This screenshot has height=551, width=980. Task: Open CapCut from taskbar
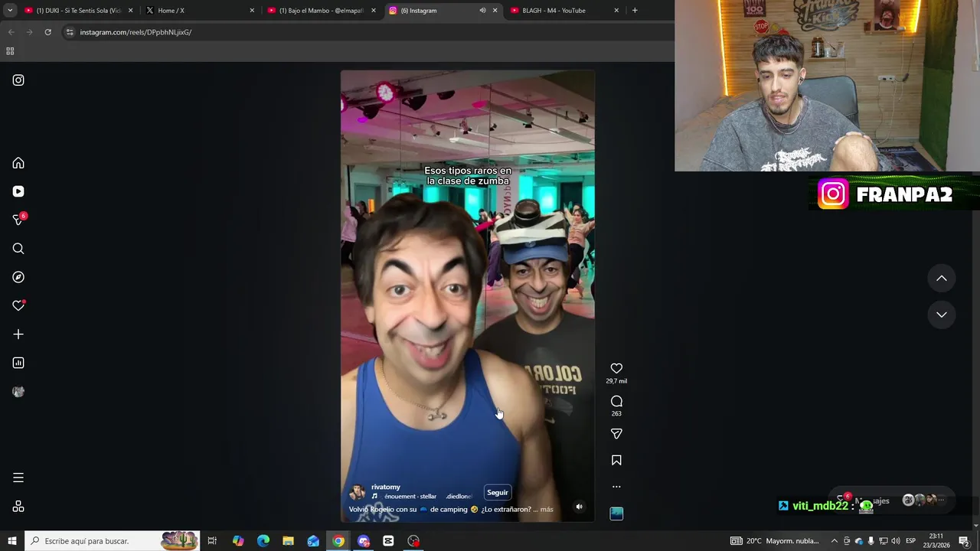[388, 541]
